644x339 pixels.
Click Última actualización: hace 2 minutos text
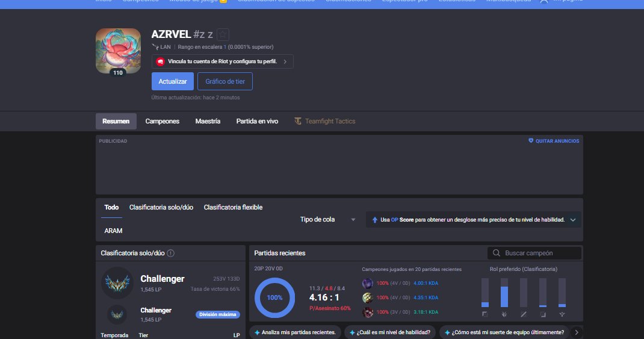(x=196, y=98)
